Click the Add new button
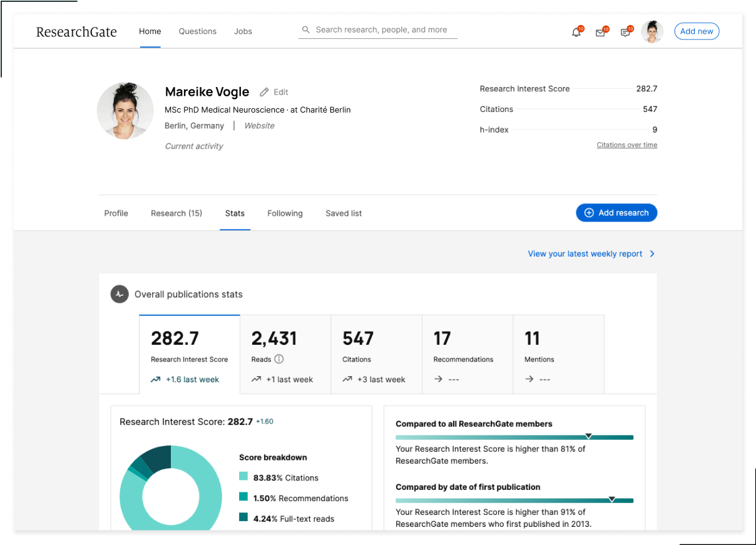Screen dimensions: 756x545 (x=697, y=31)
